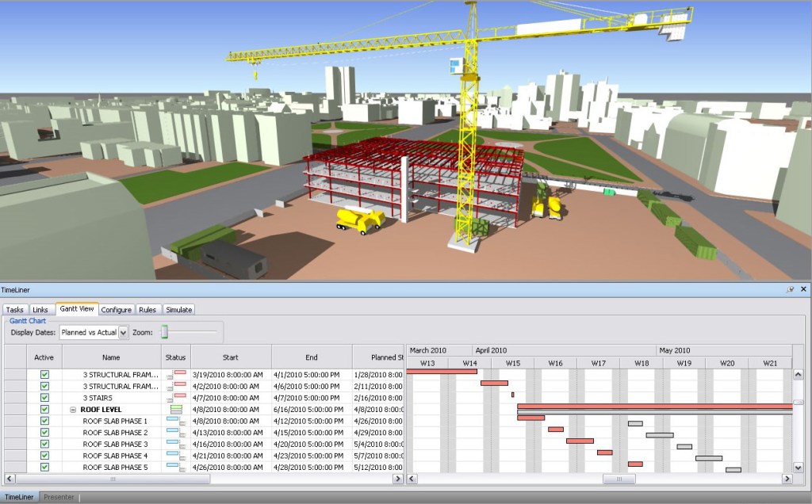Click the Gantt chart Zoom slider handle
812x504 pixels.
[x=165, y=332]
